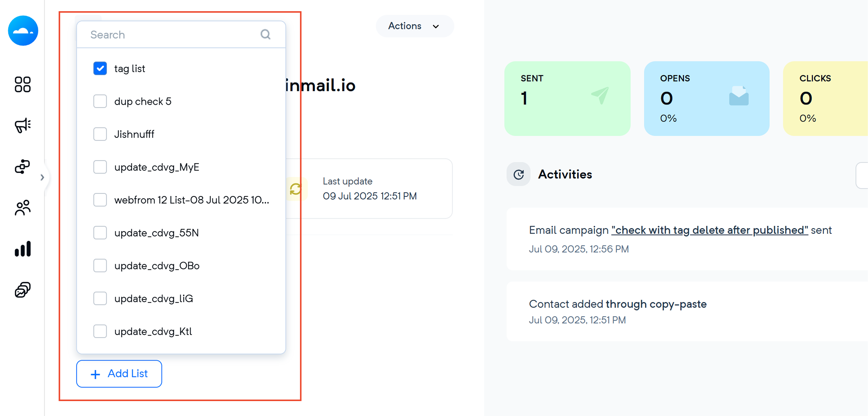Open the conversations chat bubbles icon
868x416 pixels.
click(23, 290)
